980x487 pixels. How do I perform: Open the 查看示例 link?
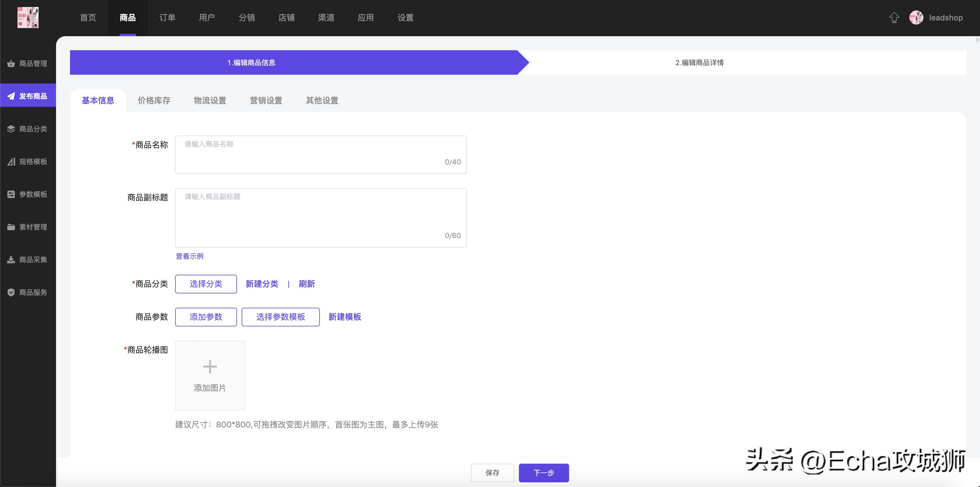[x=189, y=256]
